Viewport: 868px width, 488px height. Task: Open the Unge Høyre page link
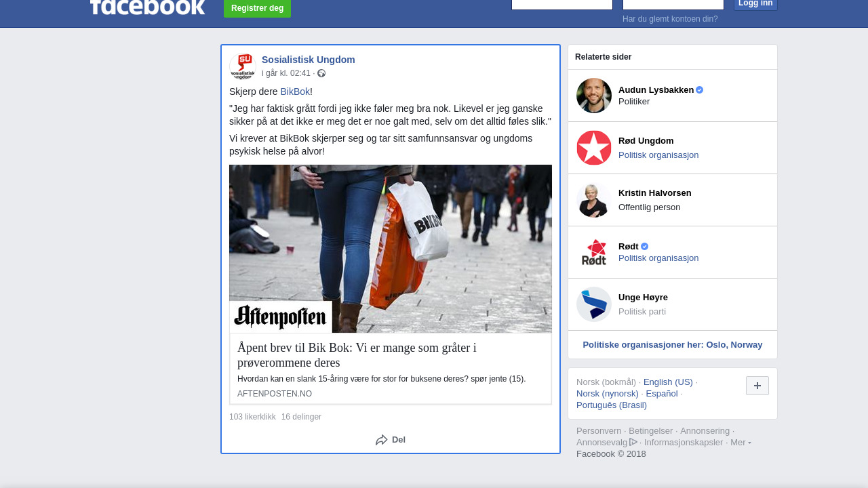tap(643, 298)
